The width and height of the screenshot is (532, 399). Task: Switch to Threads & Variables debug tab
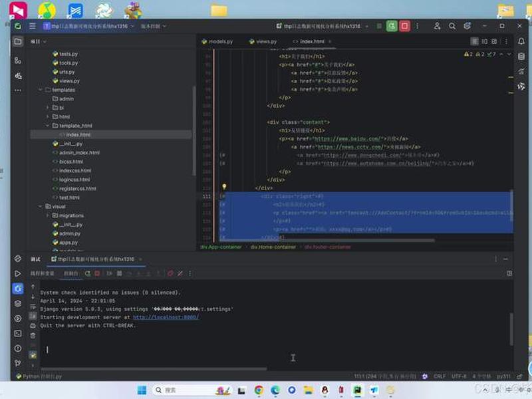[x=42, y=273]
